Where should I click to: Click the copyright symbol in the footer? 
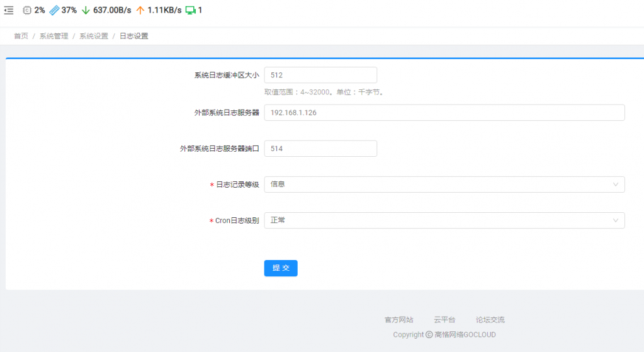pos(429,335)
